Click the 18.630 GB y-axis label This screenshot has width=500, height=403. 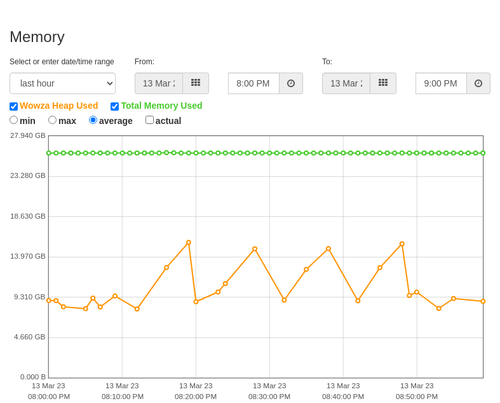coord(28,216)
